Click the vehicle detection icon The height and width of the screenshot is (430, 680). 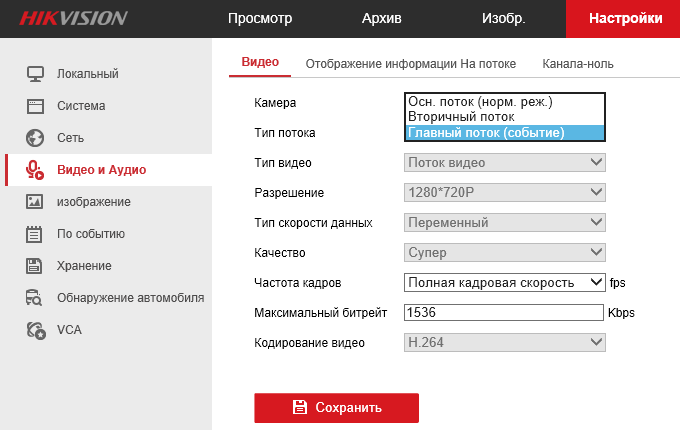coord(35,297)
